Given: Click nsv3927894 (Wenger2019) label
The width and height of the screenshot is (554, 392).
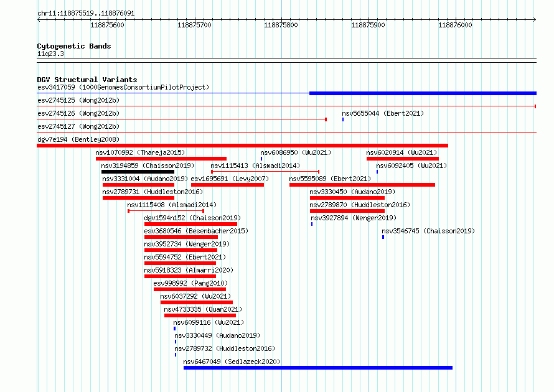Looking at the screenshot, I should click(354, 218).
